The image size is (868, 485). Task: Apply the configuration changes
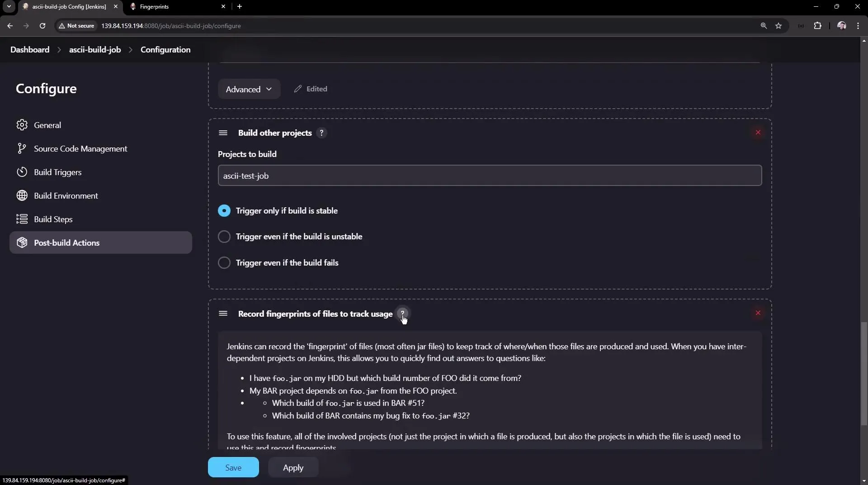pos(293,467)
